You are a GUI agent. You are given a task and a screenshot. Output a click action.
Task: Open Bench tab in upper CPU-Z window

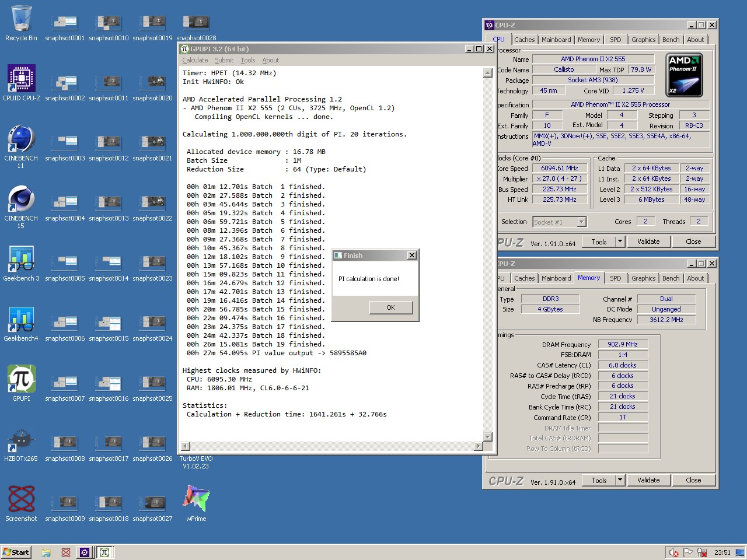[671, 40]
